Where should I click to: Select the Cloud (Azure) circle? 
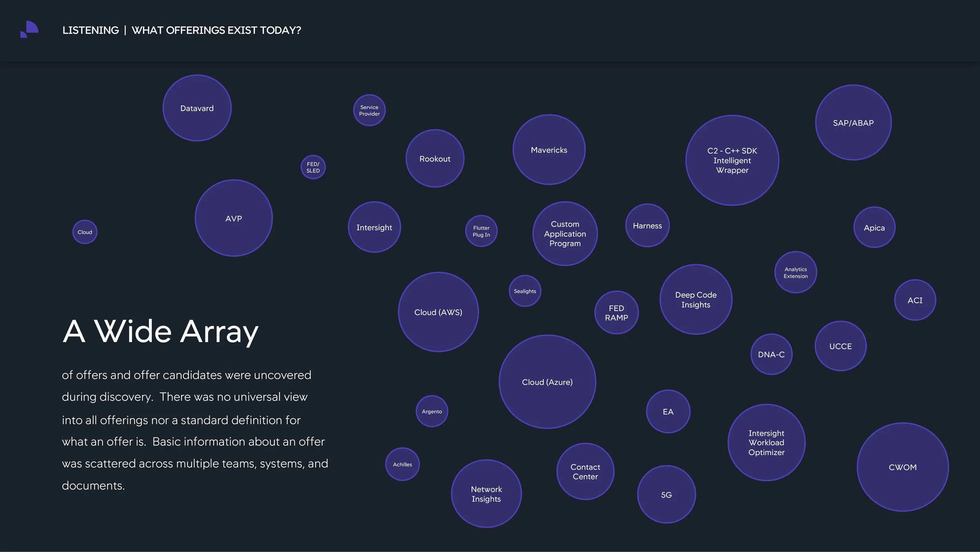pyautogui.click(x=547, y=382)
